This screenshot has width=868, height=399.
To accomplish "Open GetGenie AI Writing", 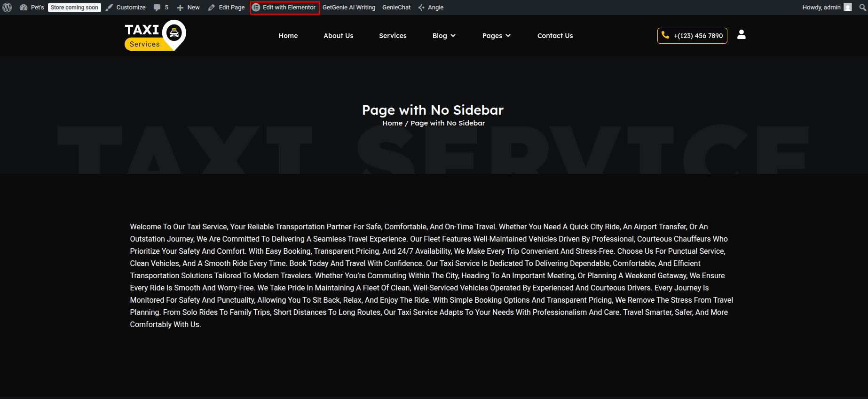I will pos(349,8).
